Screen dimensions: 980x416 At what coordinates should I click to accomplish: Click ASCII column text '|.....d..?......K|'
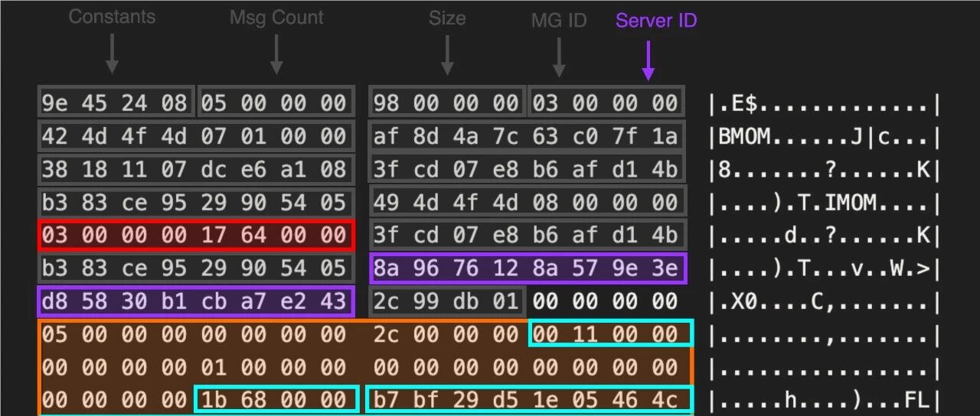825,236
